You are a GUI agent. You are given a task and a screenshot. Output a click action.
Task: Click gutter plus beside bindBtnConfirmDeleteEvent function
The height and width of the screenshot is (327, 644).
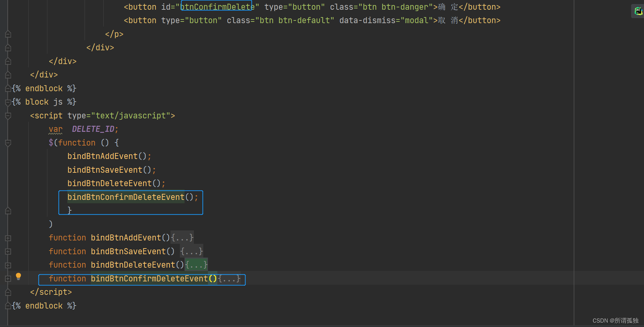click(8, 279)
